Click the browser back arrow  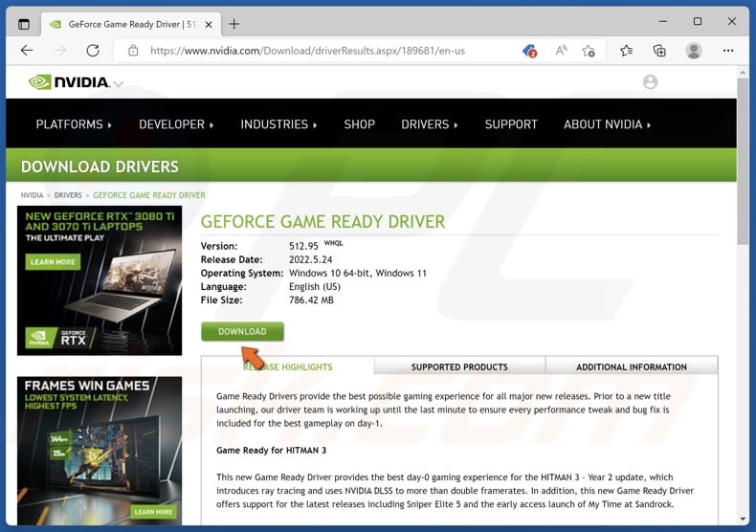click(27, 51)
